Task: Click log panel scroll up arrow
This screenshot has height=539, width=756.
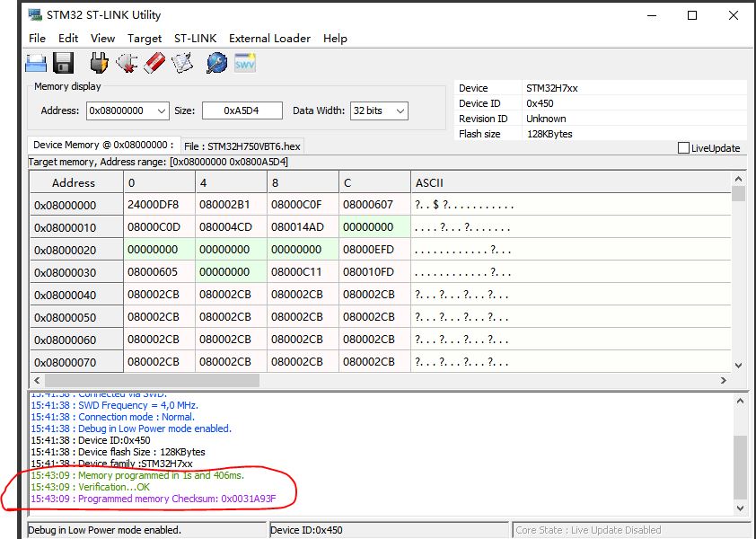Action: pyautogui.click(x=740, y=401)
